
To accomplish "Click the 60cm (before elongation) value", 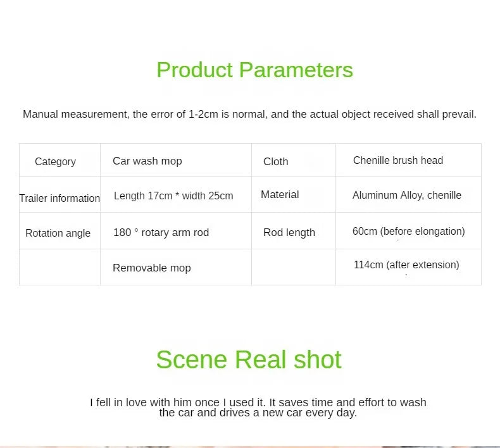I will pyautogui.click(x=408, y=231).
